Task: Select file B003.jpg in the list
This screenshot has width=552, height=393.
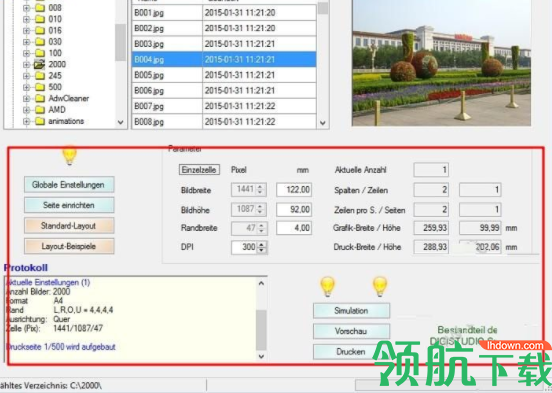Action: point(167,44)
